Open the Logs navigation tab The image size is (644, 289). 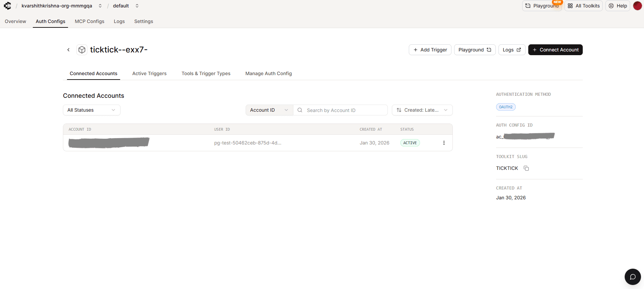[119, 21]
